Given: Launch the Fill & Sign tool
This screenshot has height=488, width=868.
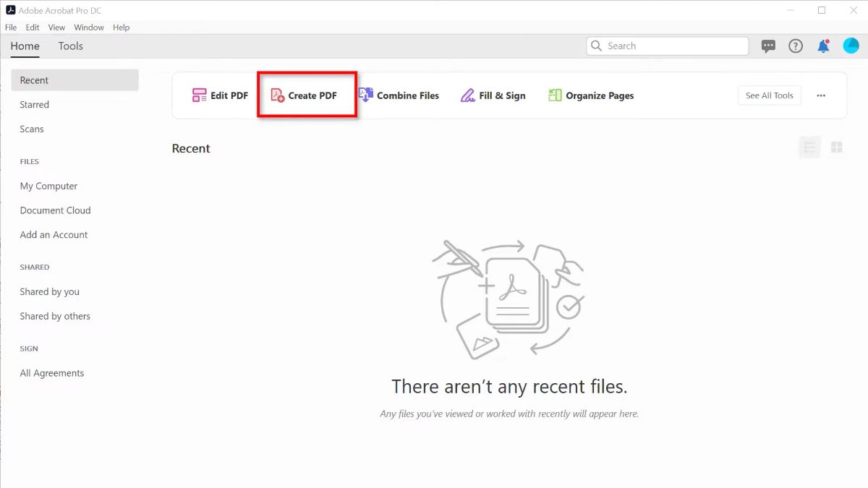Looking at the screenshot, I should coord(493,95).
